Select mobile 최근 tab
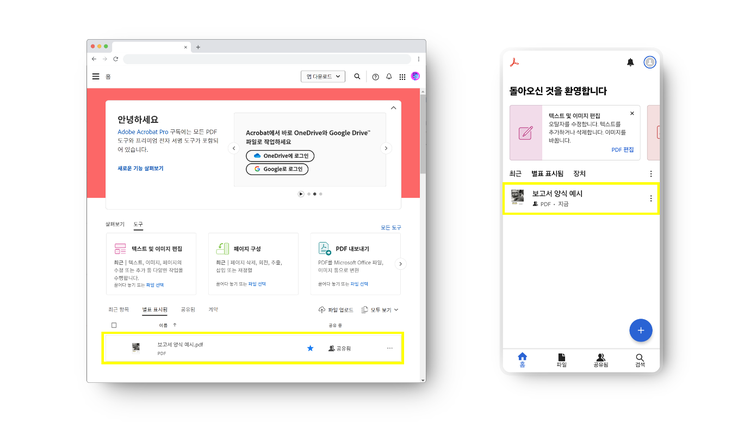The height and width of the screenshot is (422, 750). coord(515,174)
